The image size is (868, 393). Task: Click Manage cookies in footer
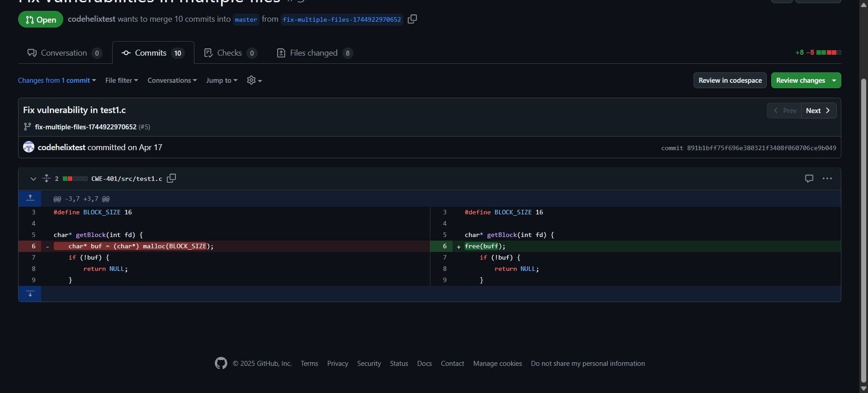(497, 364)
